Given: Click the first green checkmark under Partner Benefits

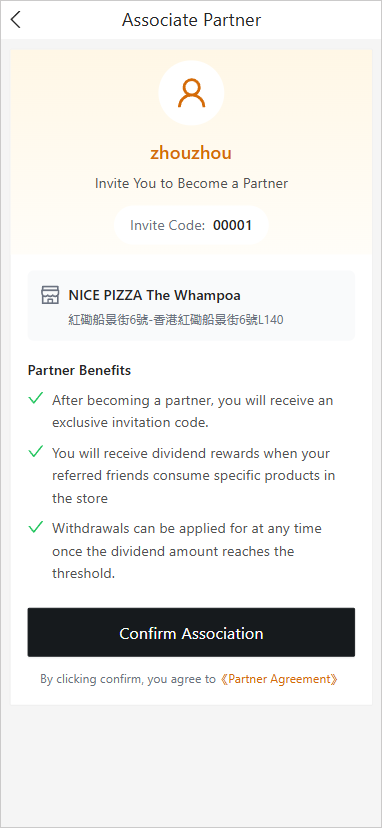Looking at the screenshot, I should point(36,399).
